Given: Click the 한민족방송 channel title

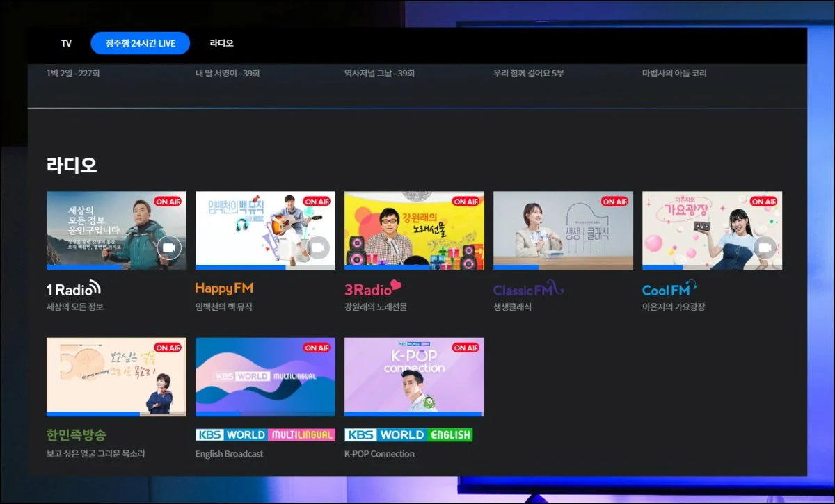Looking at the screenshot, I should tap(77, 435).
